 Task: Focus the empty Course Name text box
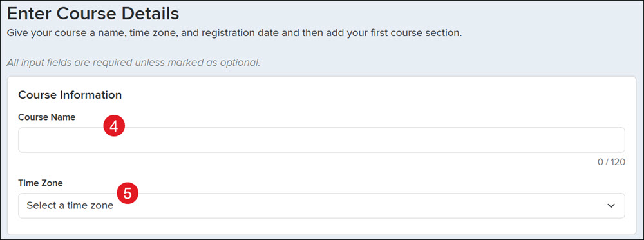pos(321,140)
